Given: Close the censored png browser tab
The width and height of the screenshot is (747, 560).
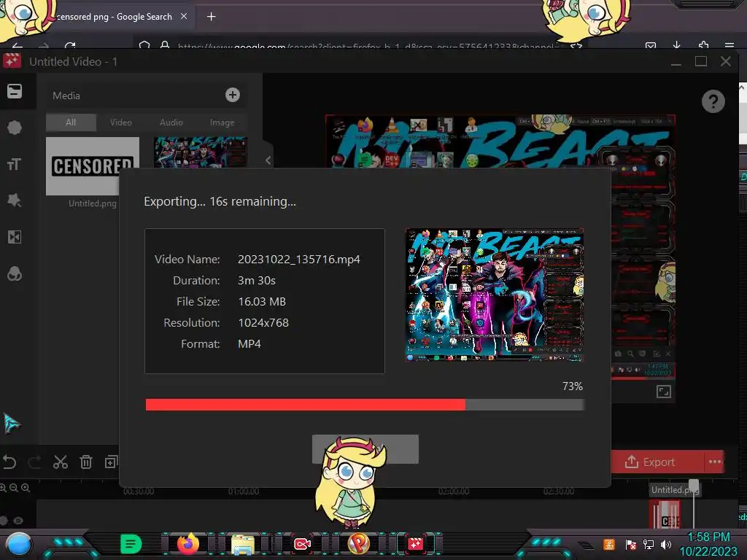Looking at the screenshot, I should point(184,16).
